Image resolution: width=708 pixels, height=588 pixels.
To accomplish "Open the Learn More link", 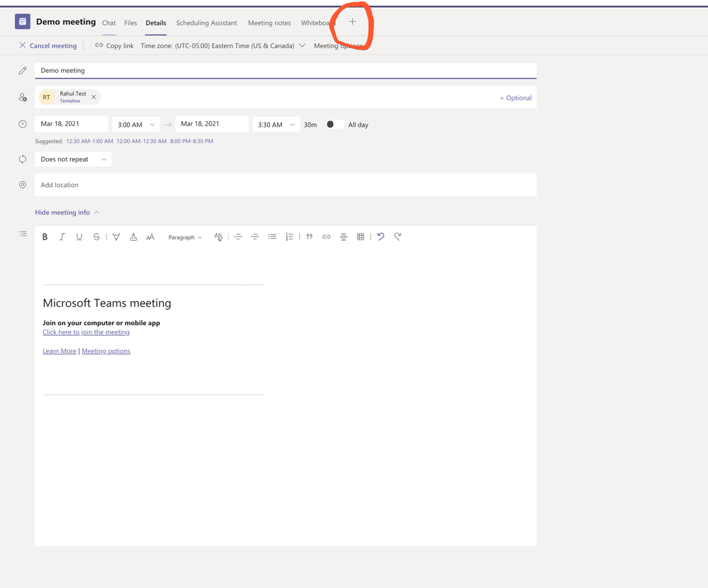I will 60,351.
